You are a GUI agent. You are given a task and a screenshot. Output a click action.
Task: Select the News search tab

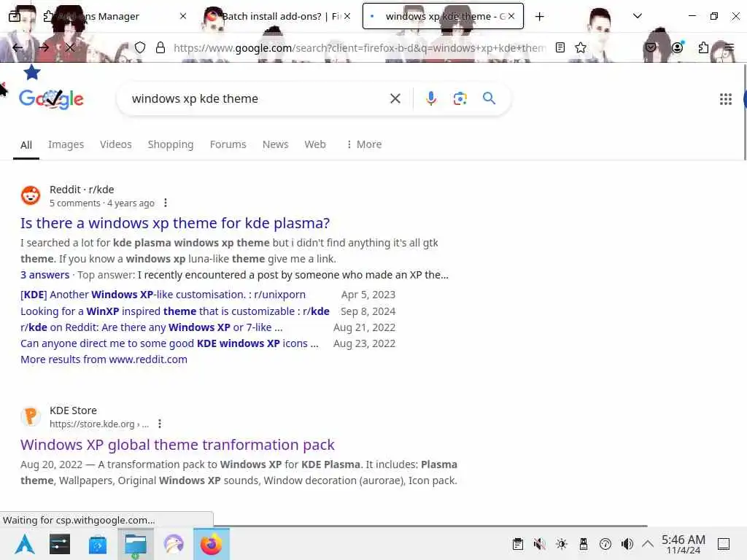tap(275, 144)
